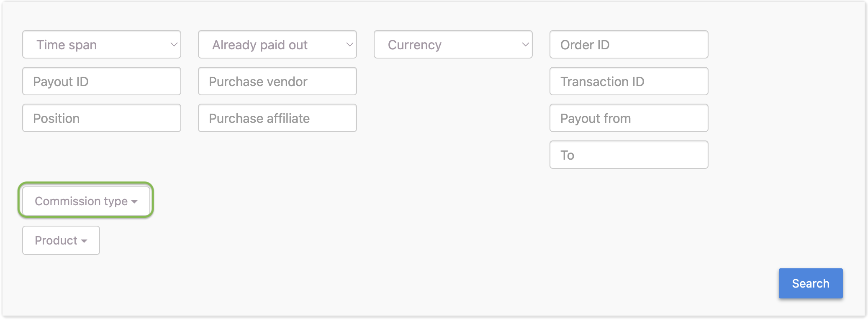The width and height of the screenshot is (868, 321).
Task: Focus the To field
Action: [x=629, y=155]
